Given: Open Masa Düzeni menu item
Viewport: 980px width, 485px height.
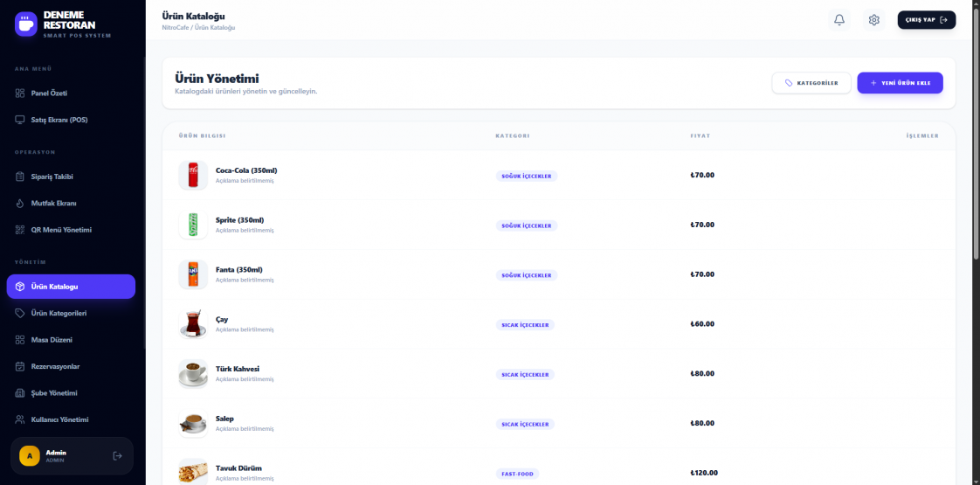Looking at the screenshot, I should coord(51,339).
